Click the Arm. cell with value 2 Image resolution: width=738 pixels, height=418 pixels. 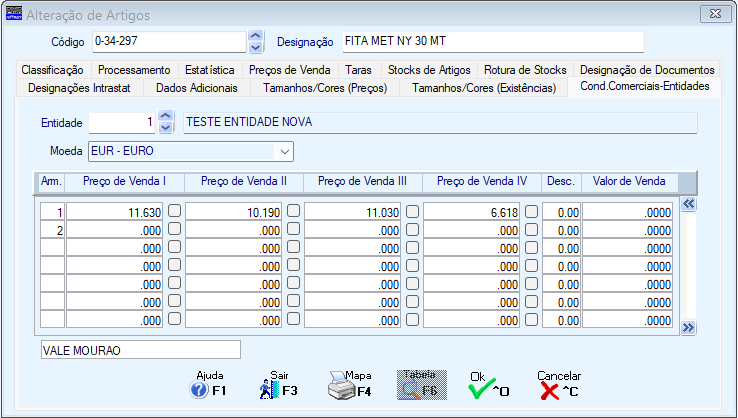52,230
